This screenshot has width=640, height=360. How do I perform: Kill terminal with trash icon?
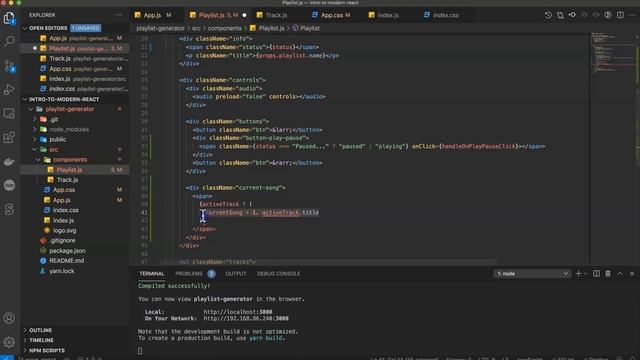click(608, 273)
